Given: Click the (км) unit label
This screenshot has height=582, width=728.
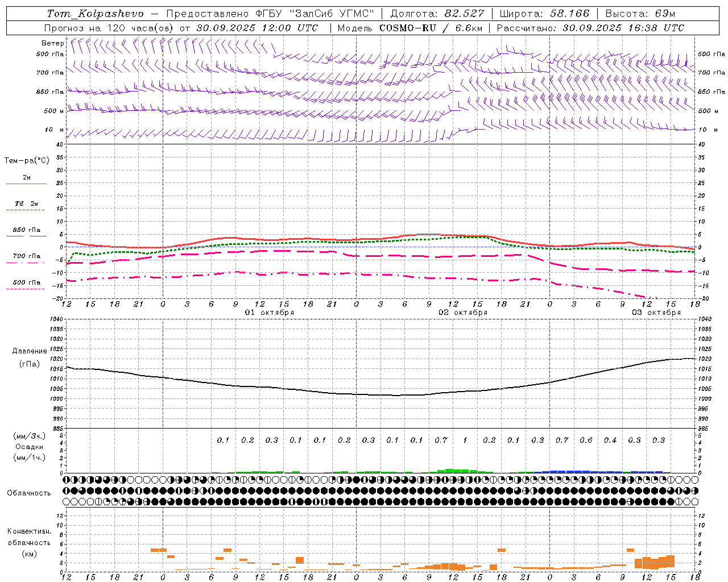Looking at the screenshot, I should point(30,554).
